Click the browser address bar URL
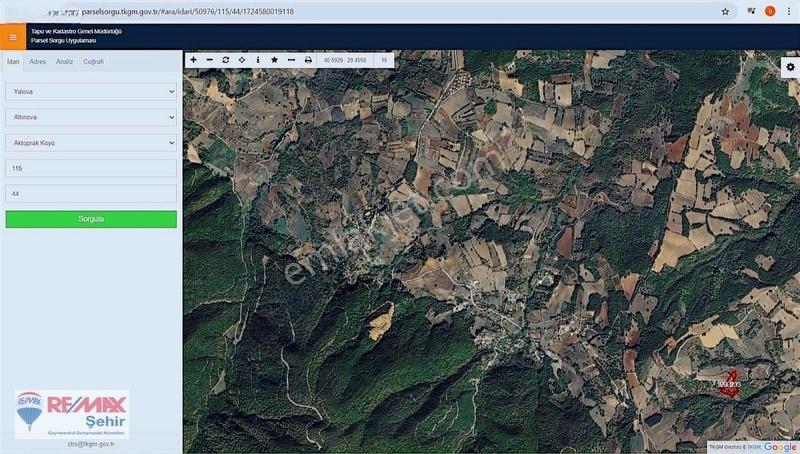800x454 pixels. pyautogui.click(x=188, y=11)
